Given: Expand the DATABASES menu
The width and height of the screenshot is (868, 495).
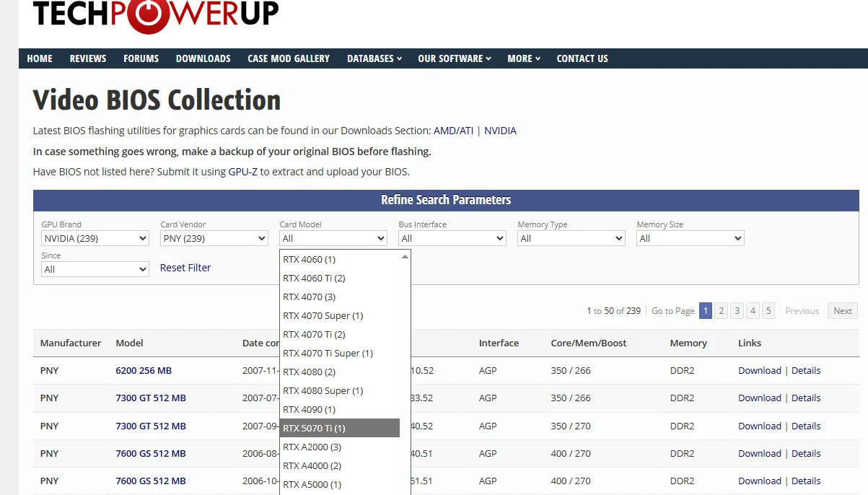Looking at the screenshot, I should [x=374, y=58].
